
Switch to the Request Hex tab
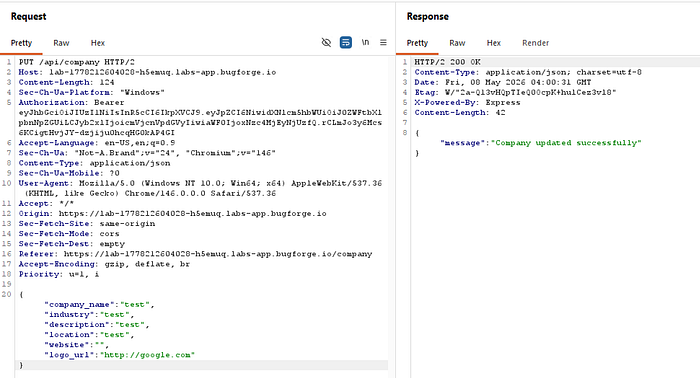[x=98, y=43]
